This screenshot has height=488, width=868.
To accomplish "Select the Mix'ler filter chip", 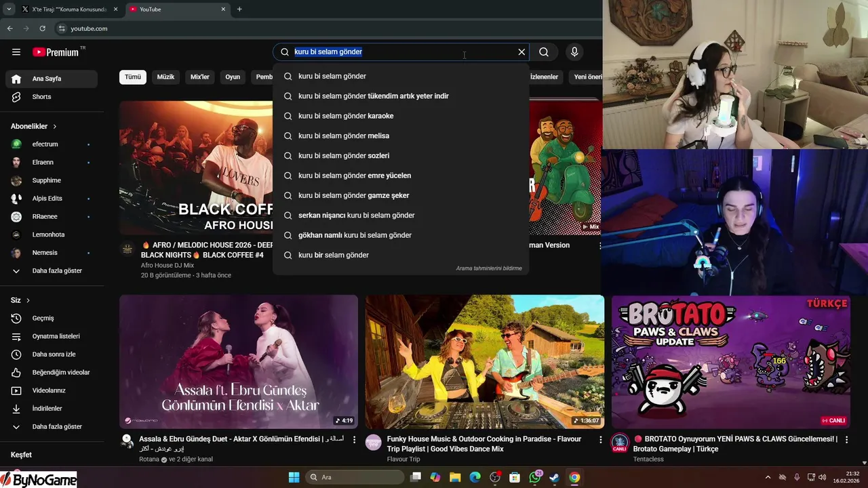I will click(200, 77).
